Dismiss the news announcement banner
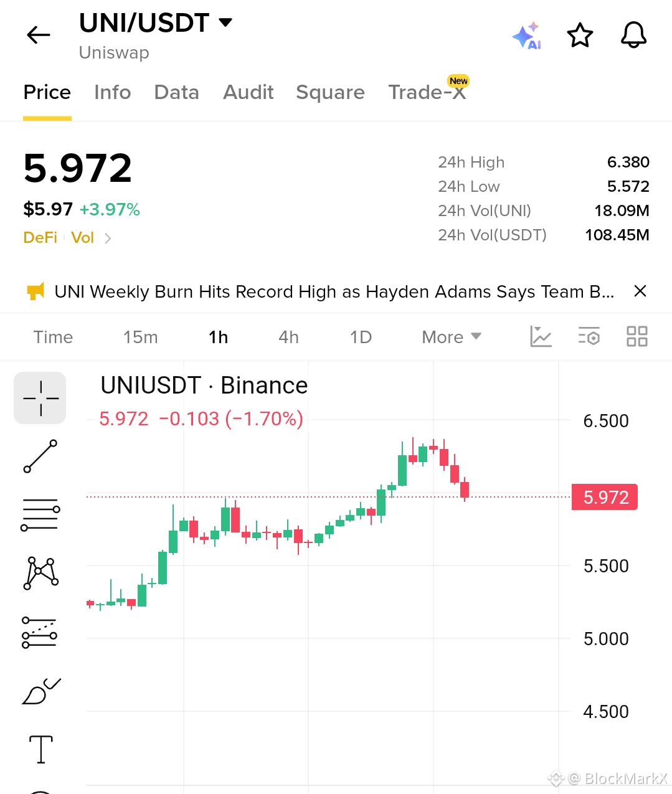The width and height of the screenshot is (672, 794). point(640,291)
